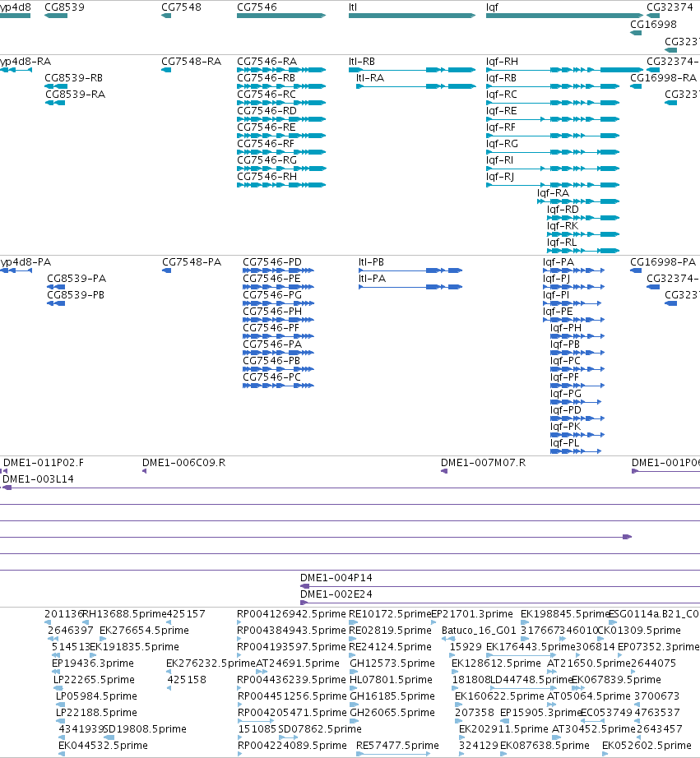This screenshot has height=758, width=700.
Task: Select protein CG7546-PH
Action: point(272,312)
